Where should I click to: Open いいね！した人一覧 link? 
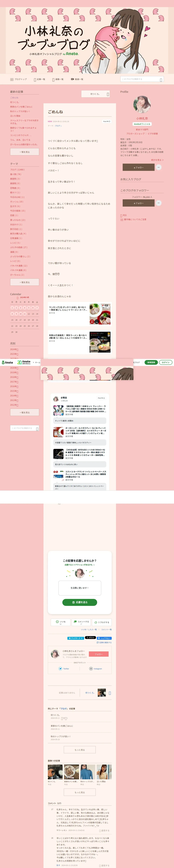coord(89,629)
